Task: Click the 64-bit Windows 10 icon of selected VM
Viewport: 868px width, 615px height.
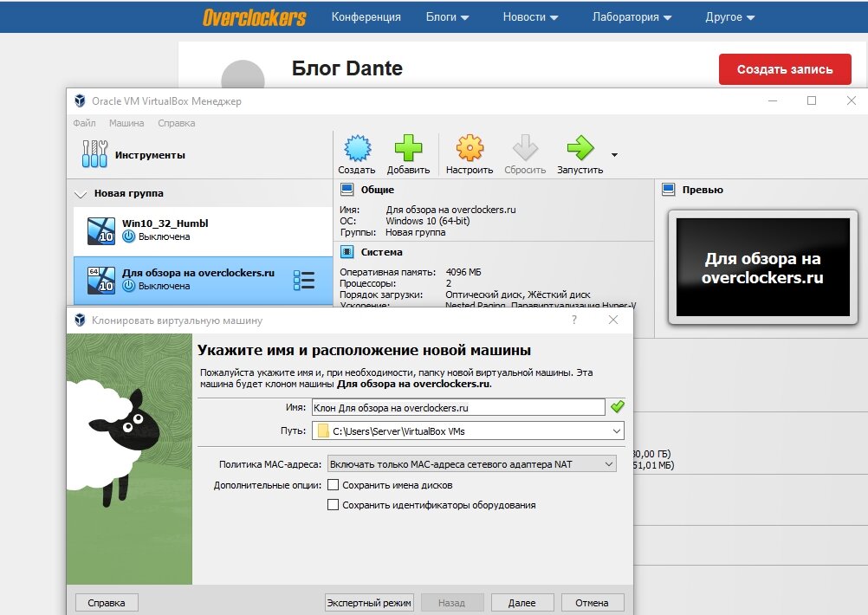Action: tap(101, 280)
